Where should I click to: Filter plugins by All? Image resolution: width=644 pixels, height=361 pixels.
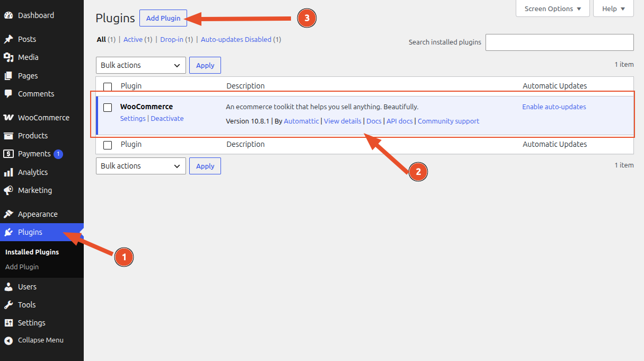click(101, 39)
